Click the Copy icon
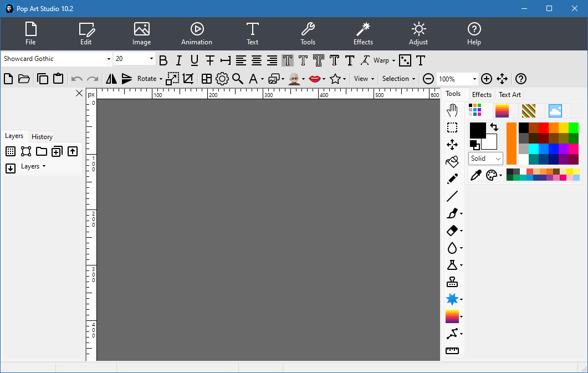 (x=42, y=79)
